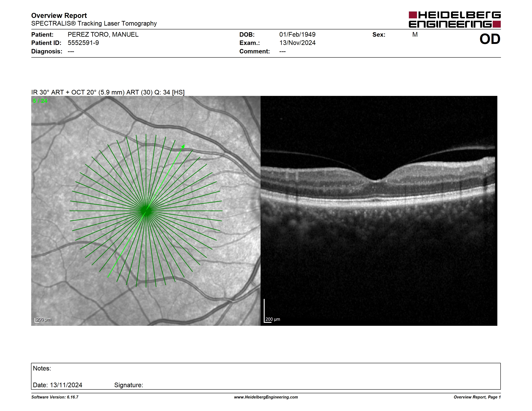The height and width of the screenshot is (411, 532).
Task: Click the 'OD' eye indicator
Action: click(490, 39)
